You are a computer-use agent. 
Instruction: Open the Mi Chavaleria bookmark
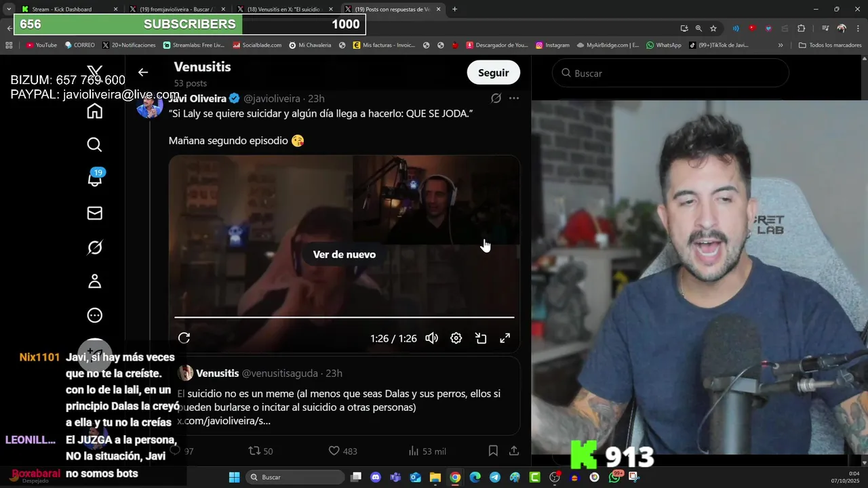(x=310, y=45)
